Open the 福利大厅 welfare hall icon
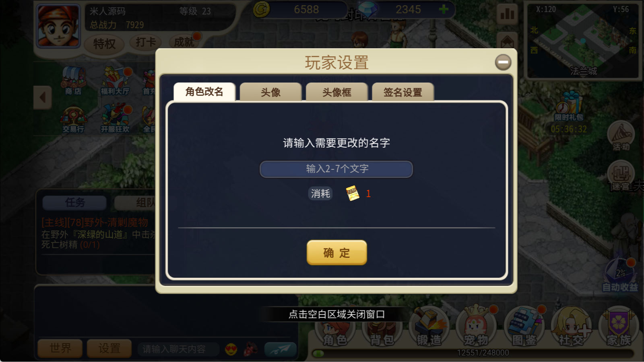Viewport: 644px width, 362px height. (x=115, y=81)
